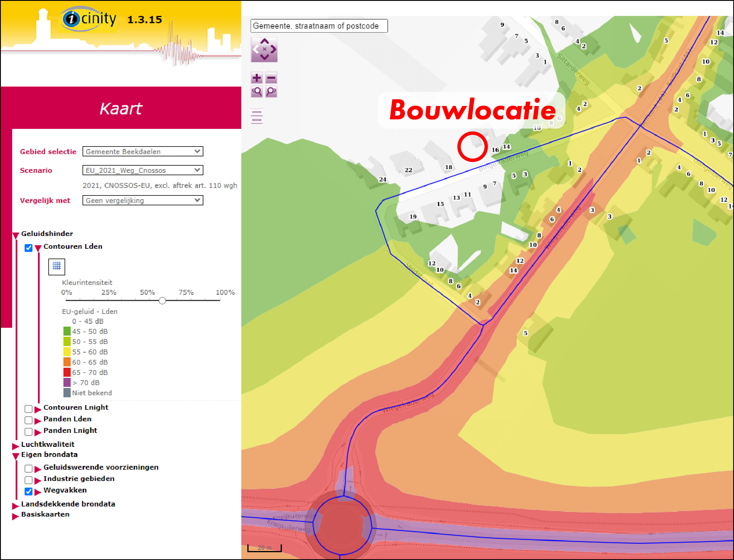Click the address search input field
The image size is (734, 560).
(319, 26)
